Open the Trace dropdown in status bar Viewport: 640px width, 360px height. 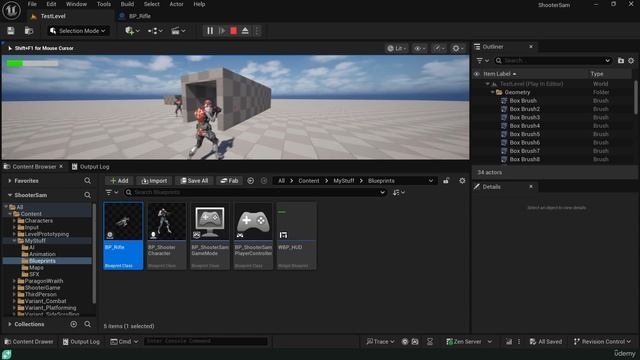380,342
